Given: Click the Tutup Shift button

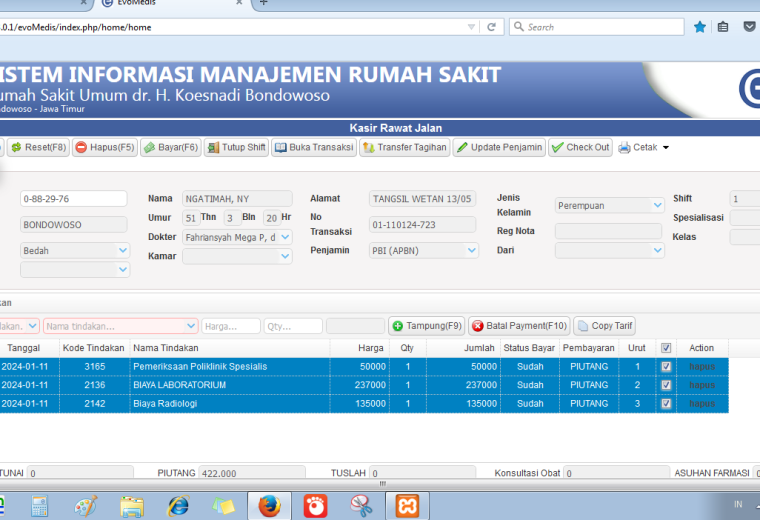Looking at the screenshot, I should [237, 147].
